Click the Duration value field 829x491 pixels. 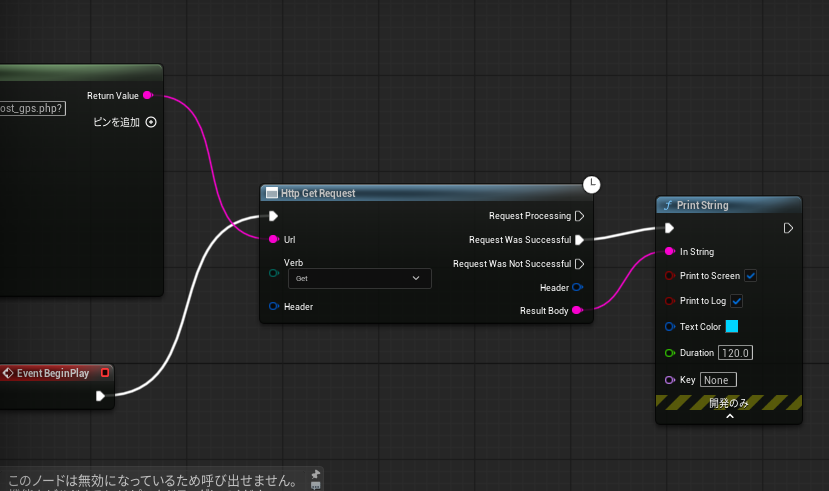click(736, 353)
